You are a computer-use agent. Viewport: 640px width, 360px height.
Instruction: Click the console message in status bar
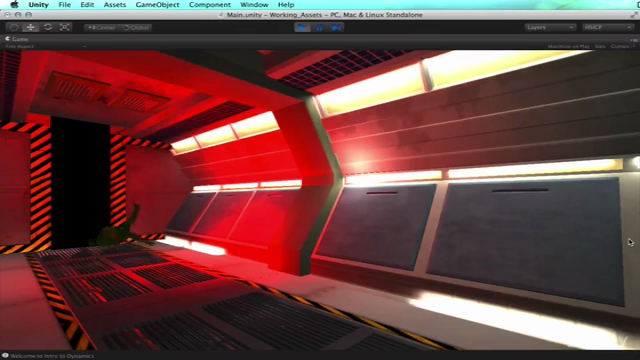point(52,356)
